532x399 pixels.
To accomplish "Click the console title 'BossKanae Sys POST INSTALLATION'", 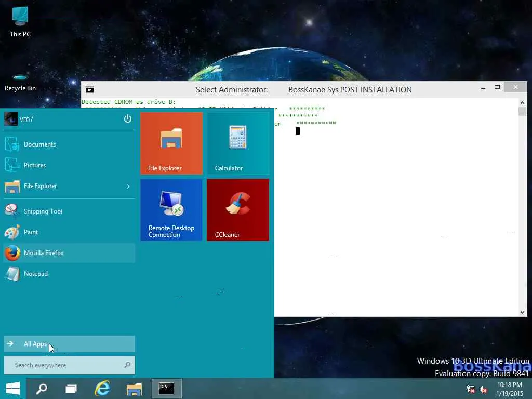I will 350,90.
